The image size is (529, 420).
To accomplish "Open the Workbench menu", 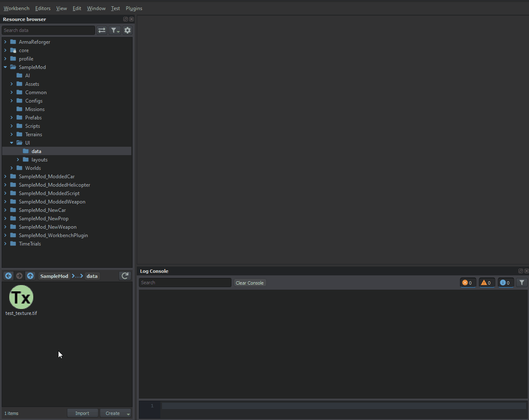I will pyautogui.click(x=16, y=8).
